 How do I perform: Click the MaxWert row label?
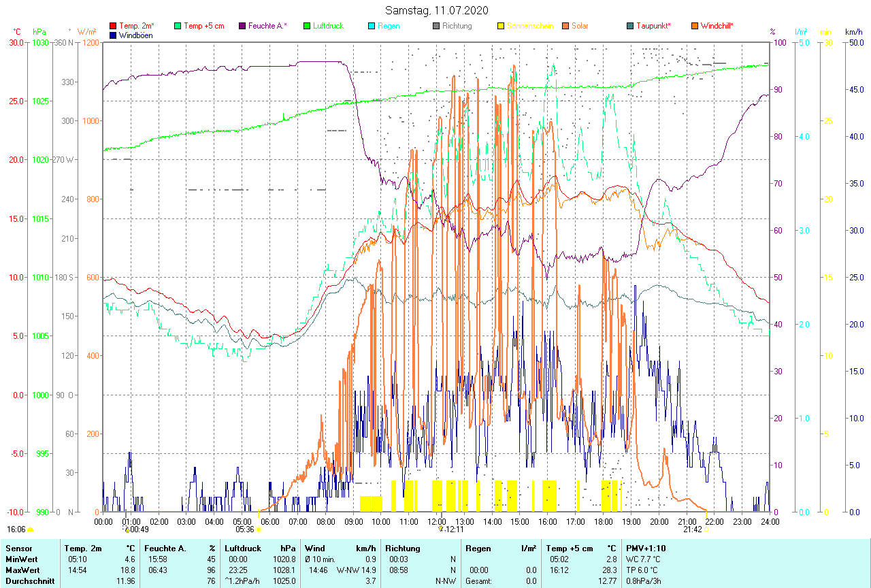[x=22, y=570]
